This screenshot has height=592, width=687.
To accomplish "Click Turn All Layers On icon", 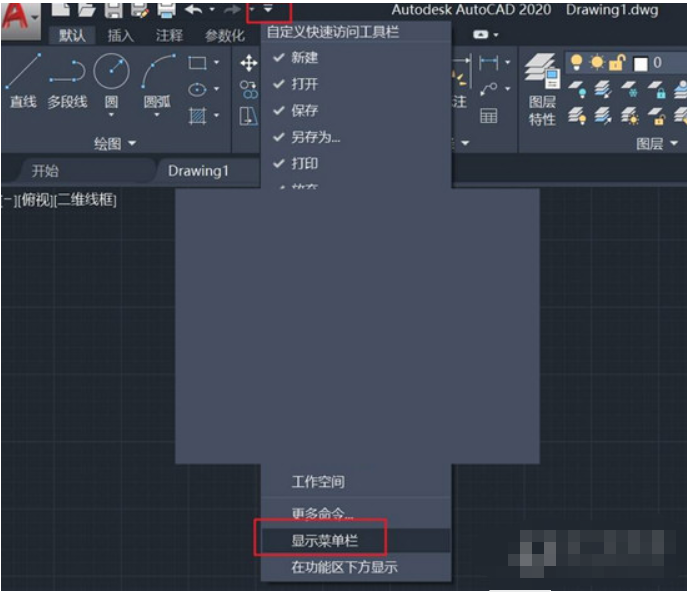I will (x=577, y=116).
